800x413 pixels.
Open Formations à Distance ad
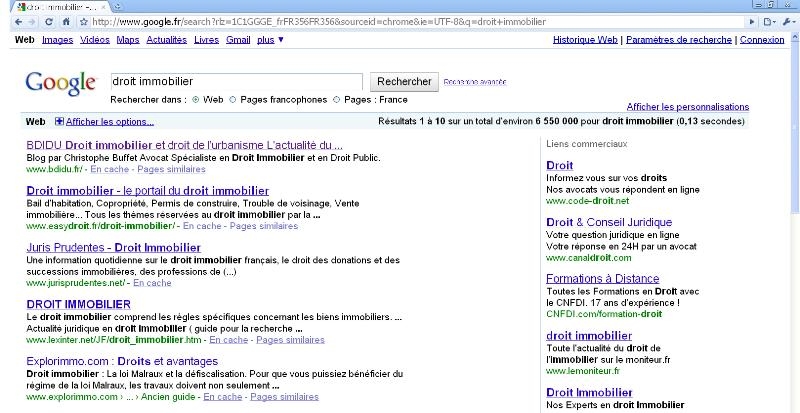pyautogui.click(x=603, y=279)
